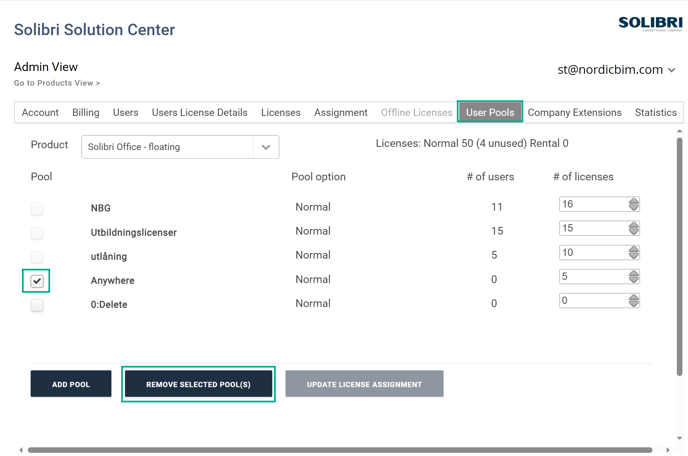Viewport: 688px width, 456px height.
Task: Click the horizontal scrollbar thumb
Action: pos(340,450)
